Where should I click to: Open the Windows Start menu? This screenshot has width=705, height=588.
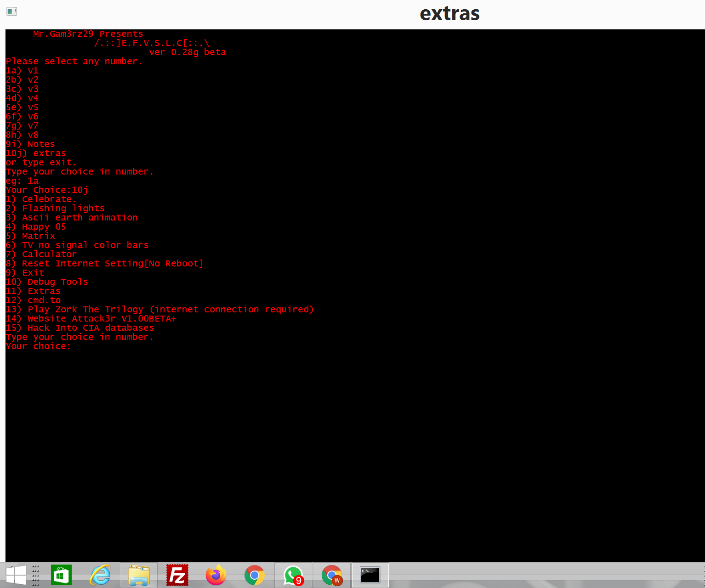tap(16, 575)
